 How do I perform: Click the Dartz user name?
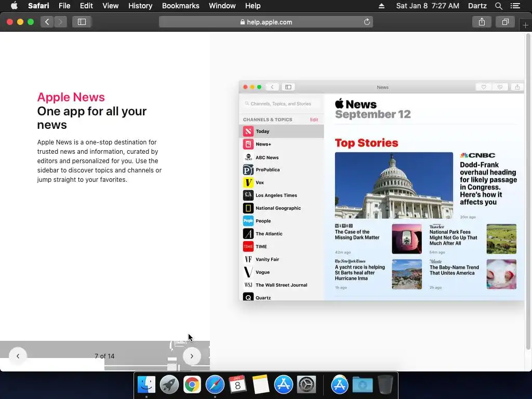pos(477,6)
